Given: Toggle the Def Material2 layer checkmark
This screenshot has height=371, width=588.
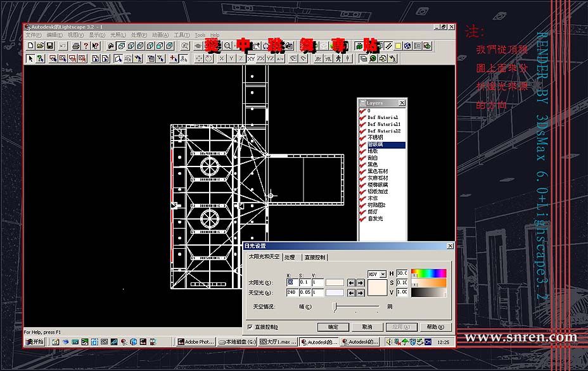Looking at the screenshot, I should coord(362,131).
